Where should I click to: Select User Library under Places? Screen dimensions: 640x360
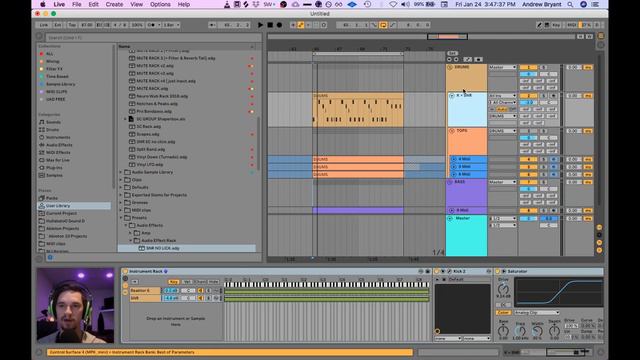(x=73, y=206)
